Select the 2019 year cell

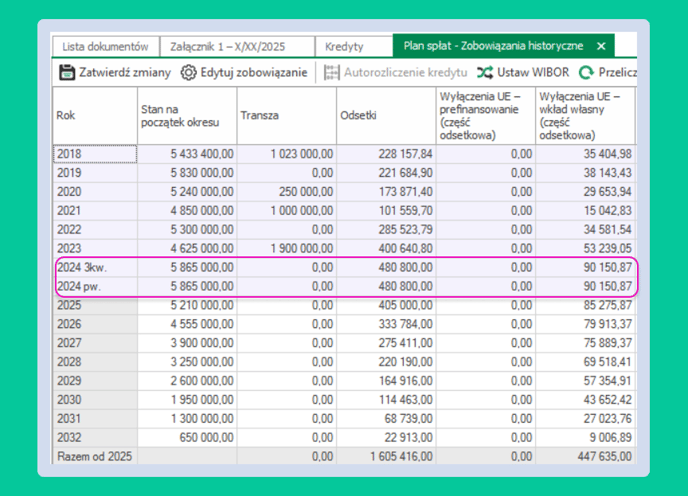point(95,173)
